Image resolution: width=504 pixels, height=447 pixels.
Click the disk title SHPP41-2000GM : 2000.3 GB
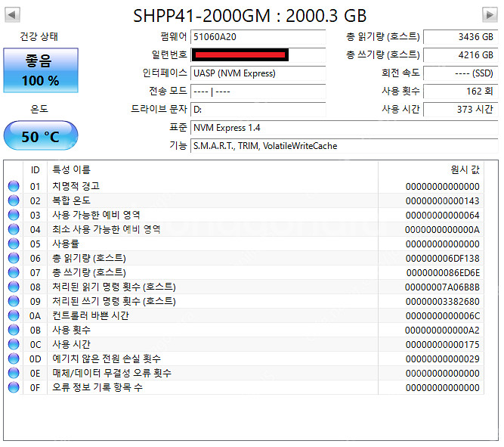(x=250, y=15)
